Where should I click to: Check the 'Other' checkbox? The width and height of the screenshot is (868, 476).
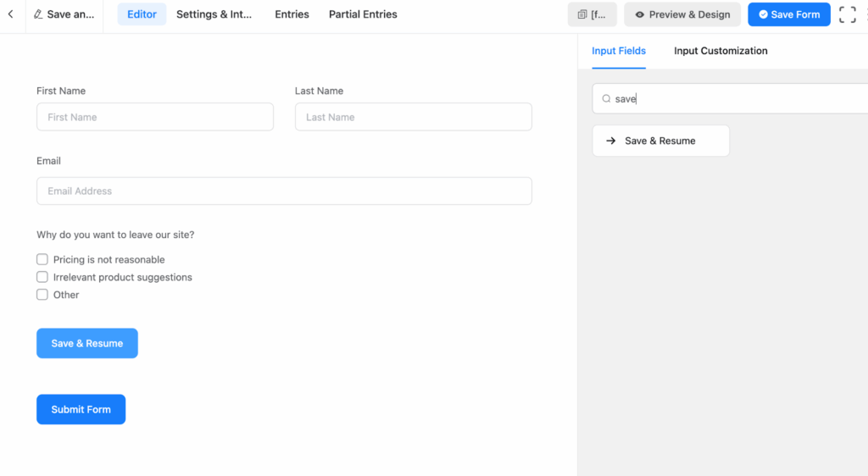point(42,295)
